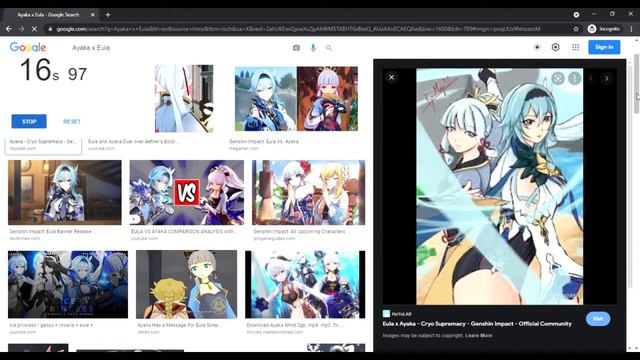Viewport: 640px width, 360px height.
Task: Go to next image in preview panel
Action: coord(607,78)
